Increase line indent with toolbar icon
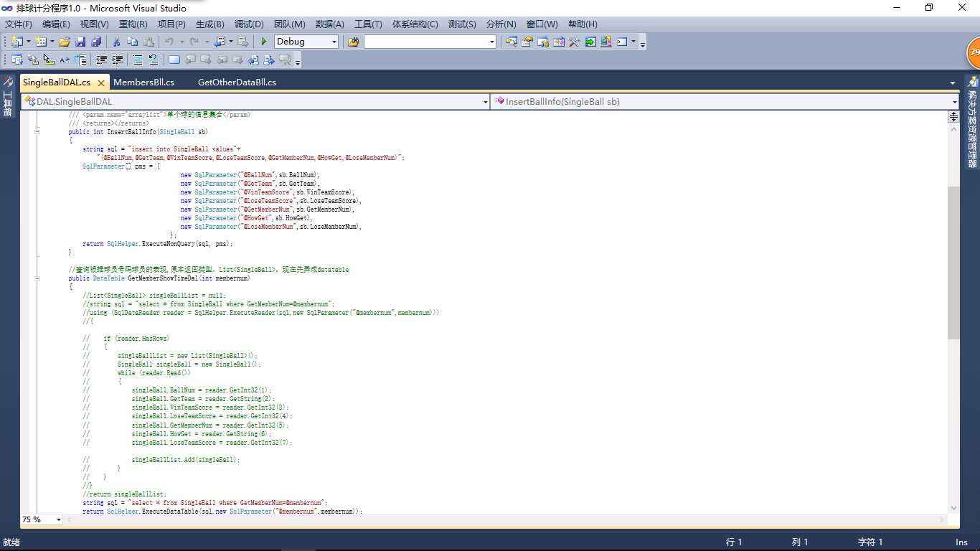Screen dimensions: 980x551 tap(117, 60)
